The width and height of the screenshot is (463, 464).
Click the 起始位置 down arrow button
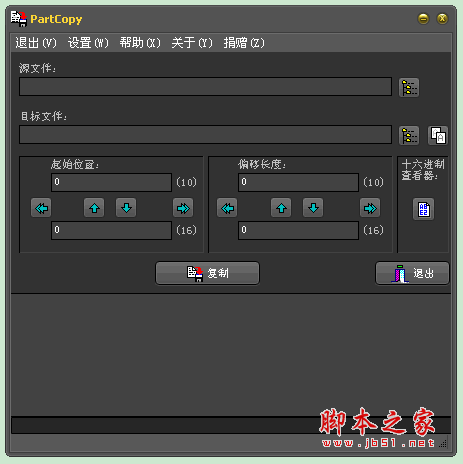coord(126,208)
